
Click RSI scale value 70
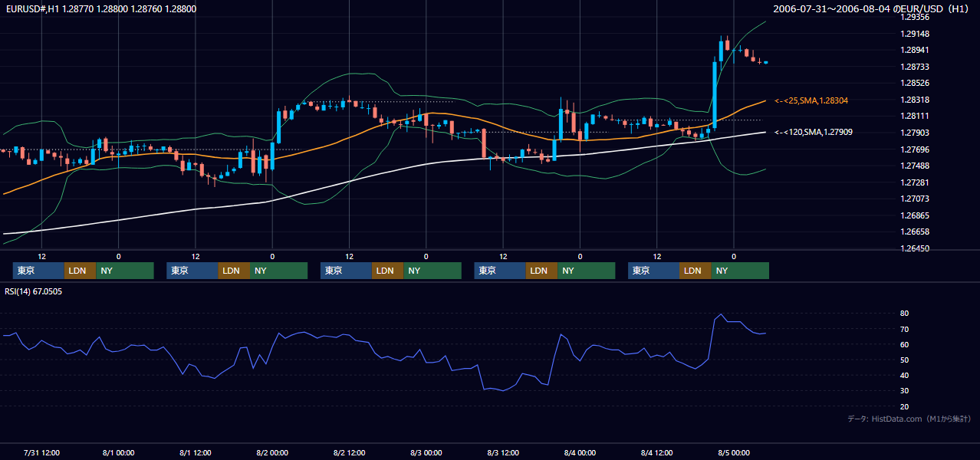coord(905,329)
